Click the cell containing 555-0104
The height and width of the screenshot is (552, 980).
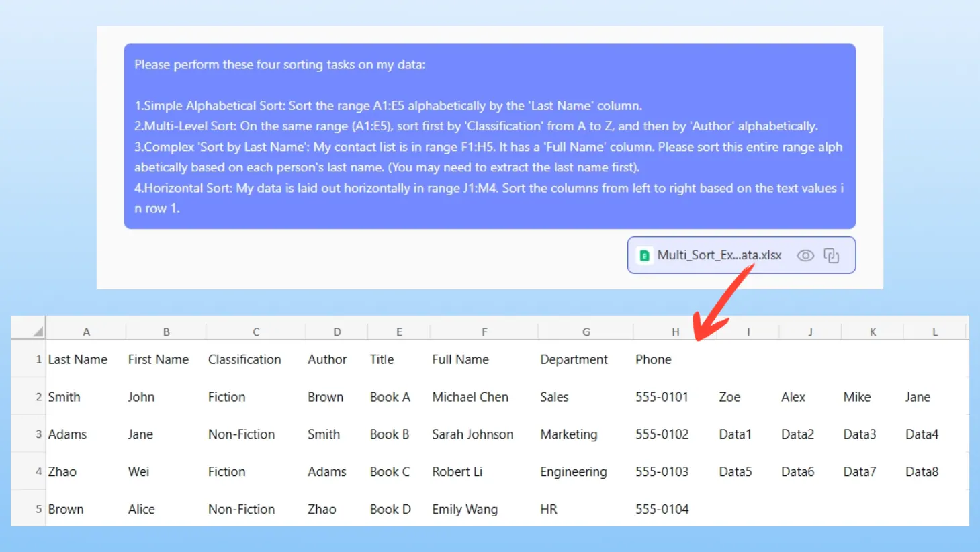coord(662,510)
